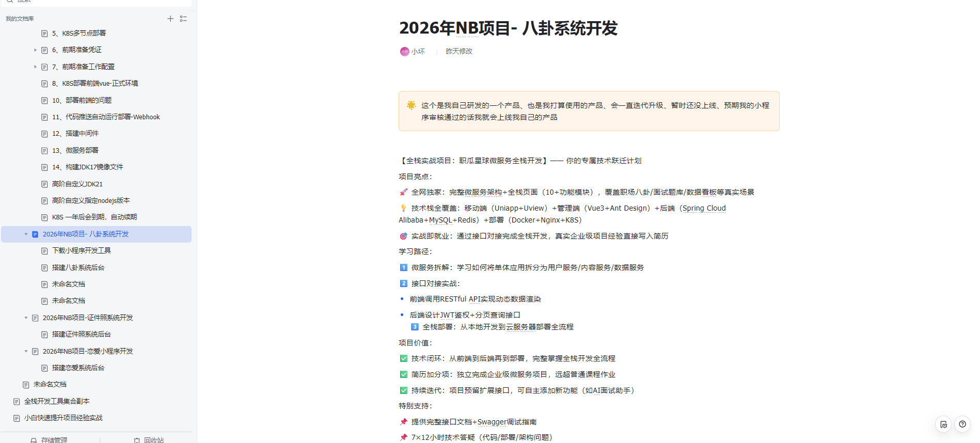The width and height of the screenshot is (980, 443).
Task: Click the 昨天修改 modification time label
Action: tap(459, 52)
